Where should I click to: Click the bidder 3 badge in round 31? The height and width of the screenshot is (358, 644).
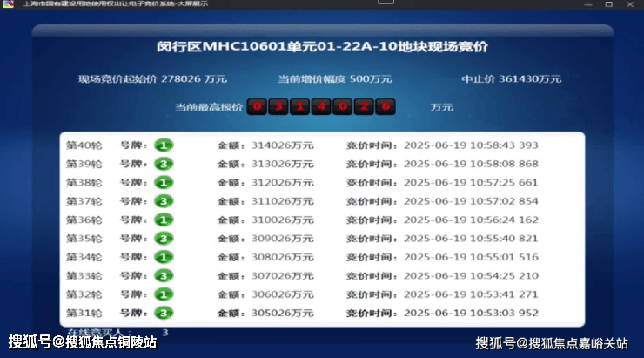pyautogui.click(x=164, y=314)
